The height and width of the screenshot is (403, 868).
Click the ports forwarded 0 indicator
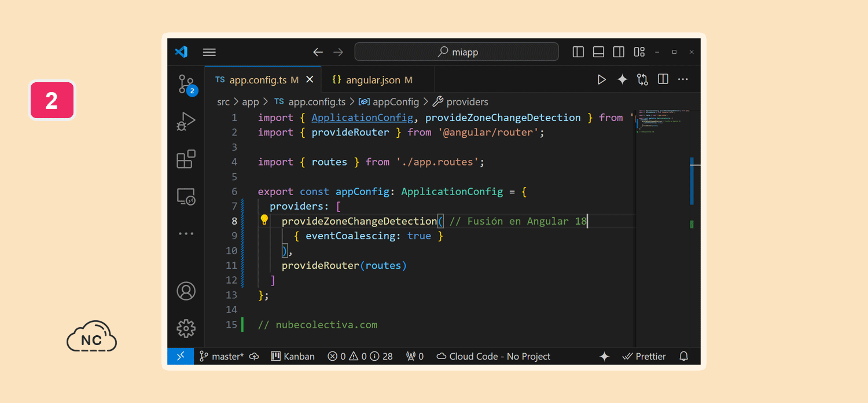(x=415, y=357)
